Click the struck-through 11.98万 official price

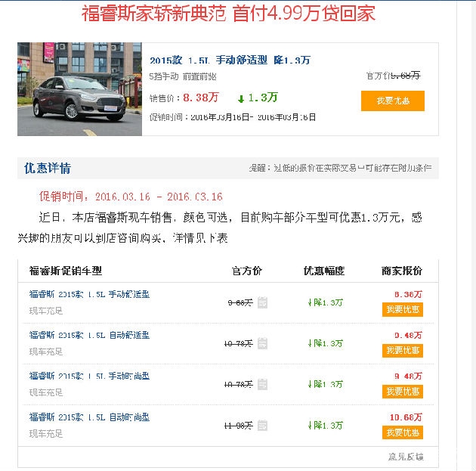click(238, 426)
